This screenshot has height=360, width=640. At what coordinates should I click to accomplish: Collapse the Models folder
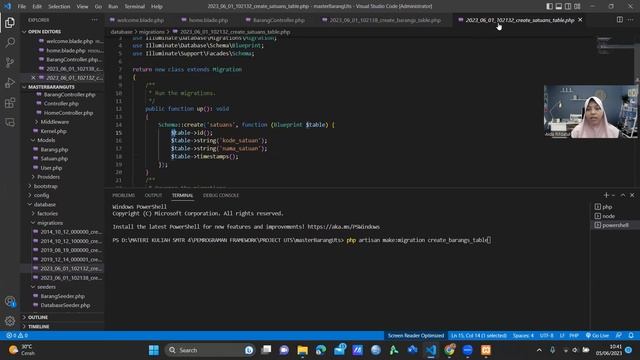[46, 140]
